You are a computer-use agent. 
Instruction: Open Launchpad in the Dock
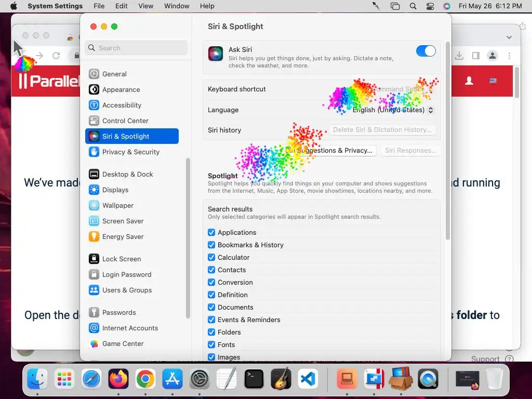click(x=64, y=379)
